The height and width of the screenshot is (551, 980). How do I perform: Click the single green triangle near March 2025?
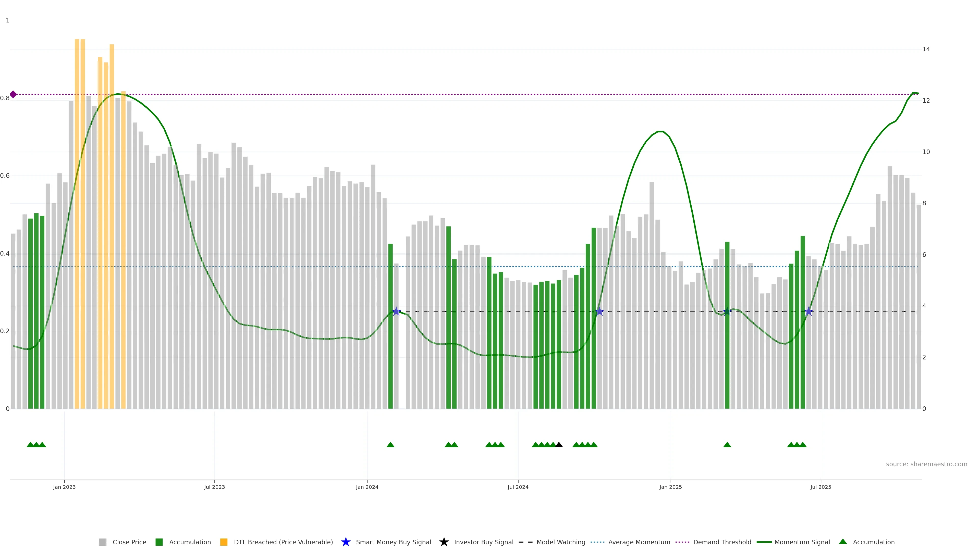point(727,445)
